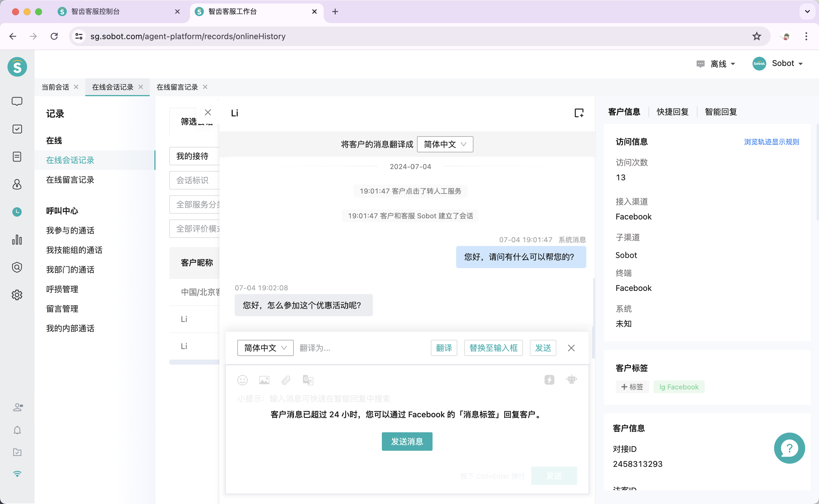Click the horizontal scrollbar under customer list

pyautogui.click(x=194, y=362)
